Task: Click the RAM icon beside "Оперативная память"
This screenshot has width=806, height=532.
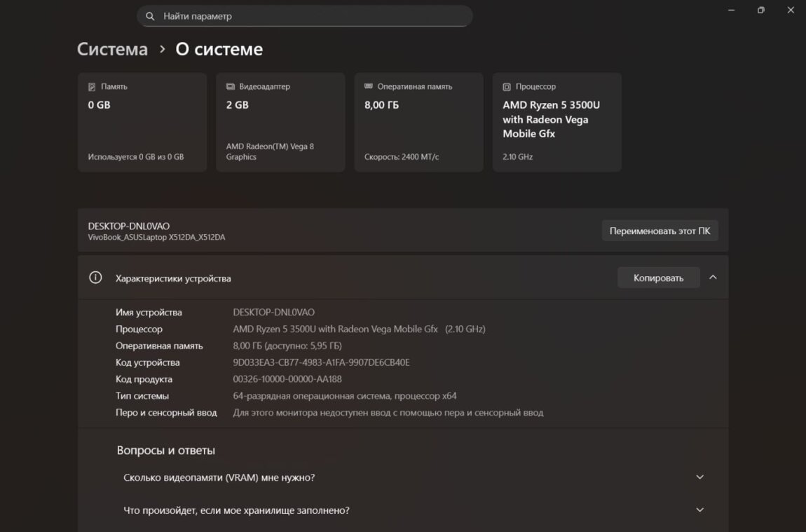Action: 369,86
